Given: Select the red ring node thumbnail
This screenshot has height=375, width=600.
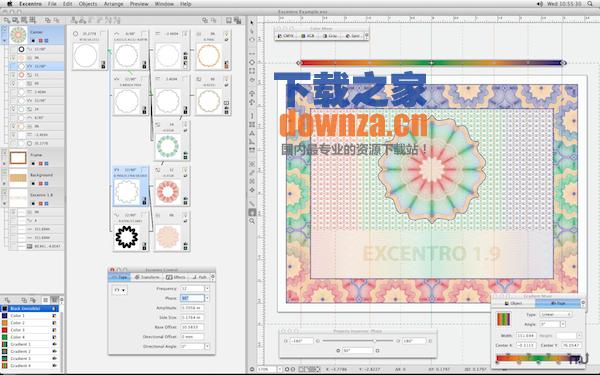Looking at the screenshot, I should point(168,191).
